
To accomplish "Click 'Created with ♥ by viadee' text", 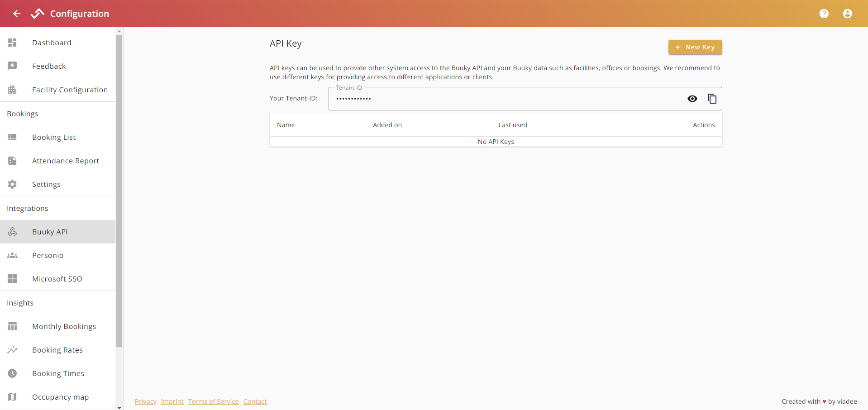I will (819, 401).
